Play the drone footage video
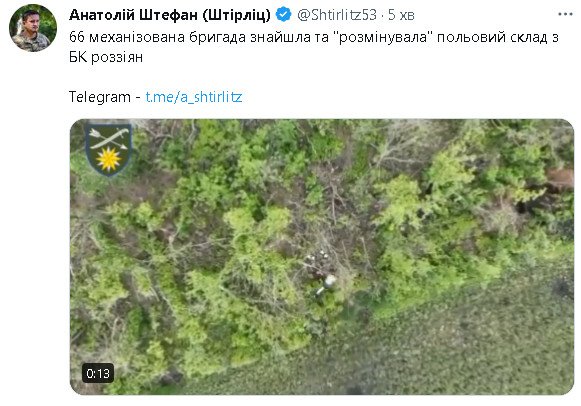Viewport: 581px width, 406px height. [x=322, y=257]
